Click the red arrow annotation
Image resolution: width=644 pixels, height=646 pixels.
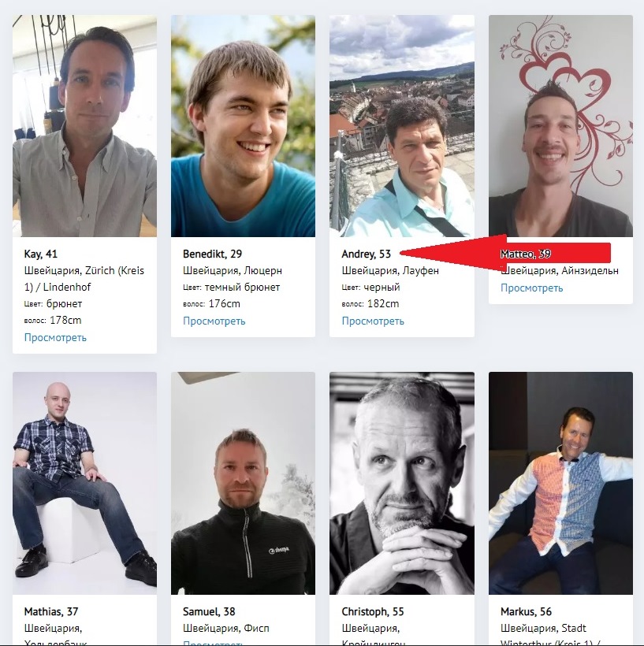[505, 253]
